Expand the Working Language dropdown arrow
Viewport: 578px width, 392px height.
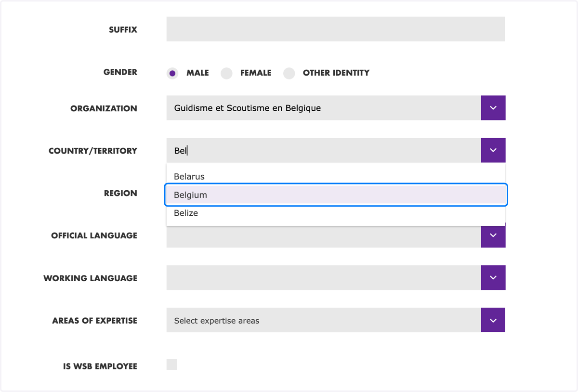coord(493,277)
